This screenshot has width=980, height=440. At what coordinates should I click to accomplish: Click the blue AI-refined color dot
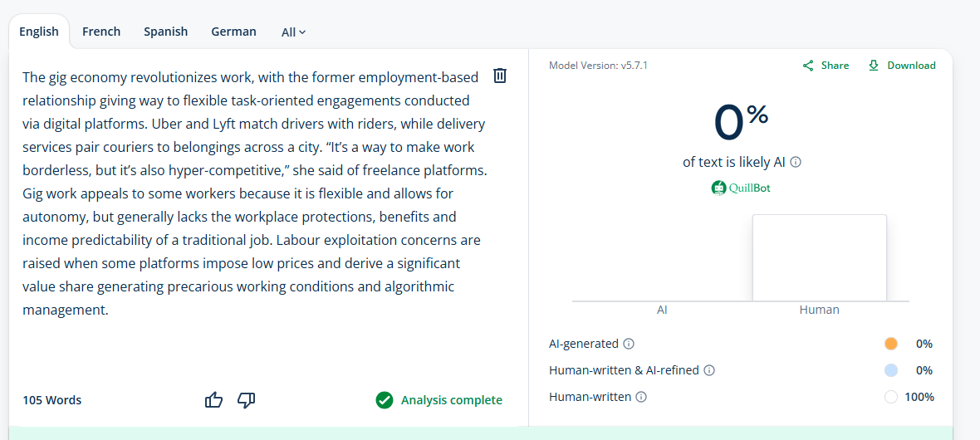(891, 370)
